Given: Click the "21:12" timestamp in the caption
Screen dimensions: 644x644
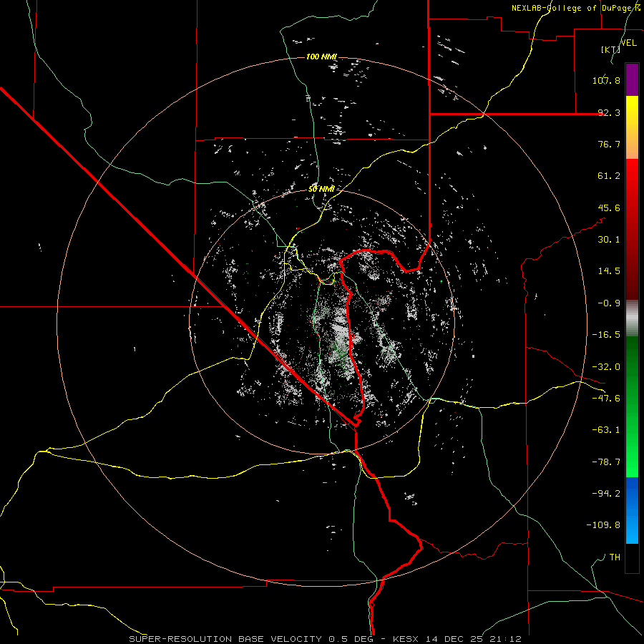Looking at the screenshot, I should tap(505, 639).
